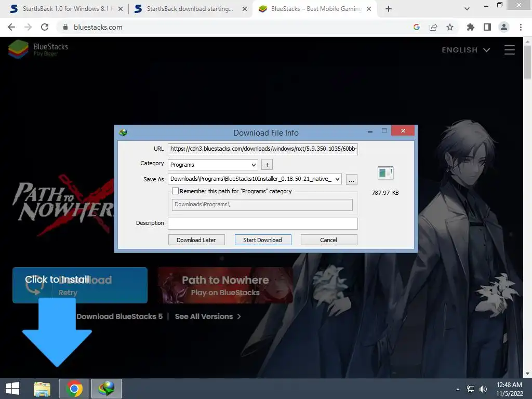
Task: Click the Save As file path field
Action: tap(251, 179)
